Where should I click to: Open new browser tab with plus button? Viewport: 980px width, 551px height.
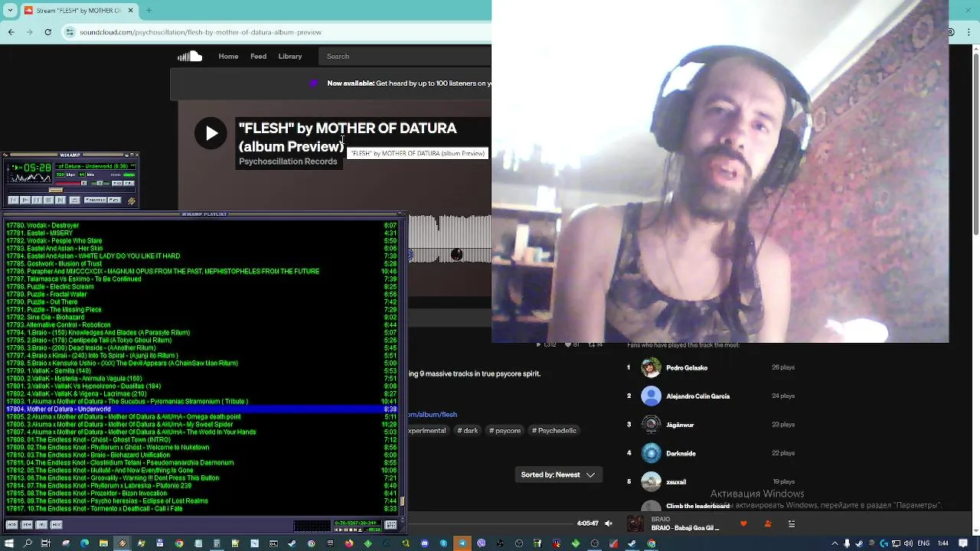point(149,10)
